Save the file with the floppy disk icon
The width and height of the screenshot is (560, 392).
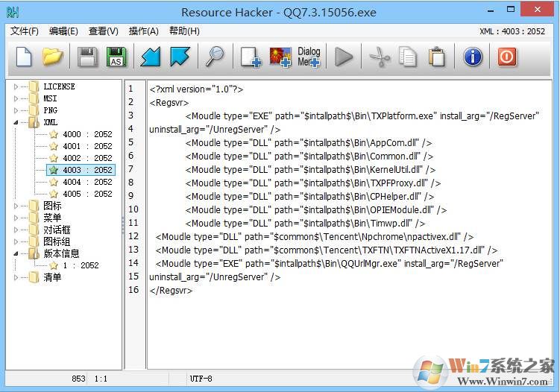coord(88,57)
